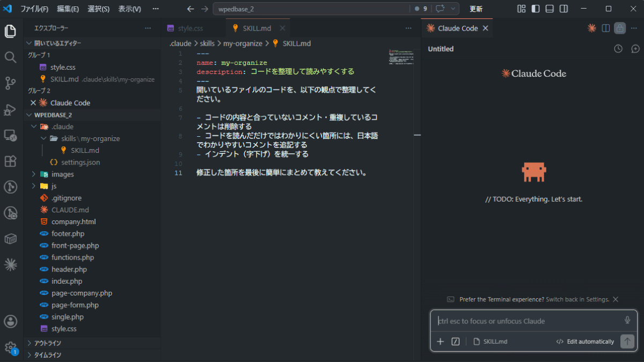The height and width of the screenshot is (362, 644).
Task: Open Claude Code session history clock icon
Action: click(x=618, y=49)
